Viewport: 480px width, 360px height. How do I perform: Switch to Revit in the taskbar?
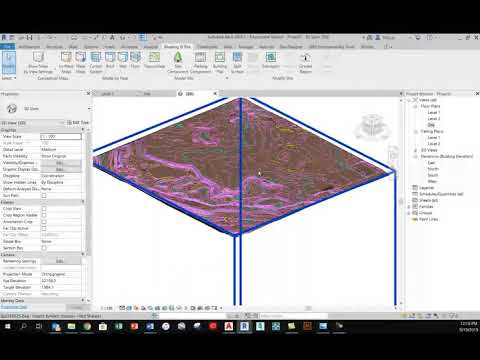click(x=244, y=326)
